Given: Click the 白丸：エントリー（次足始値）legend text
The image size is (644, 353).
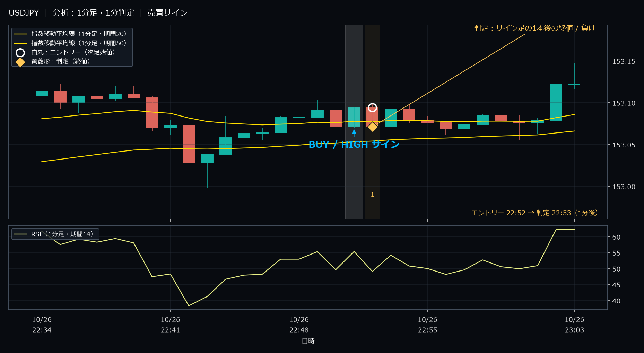Looking at the screenshot, I should point(73,52).
